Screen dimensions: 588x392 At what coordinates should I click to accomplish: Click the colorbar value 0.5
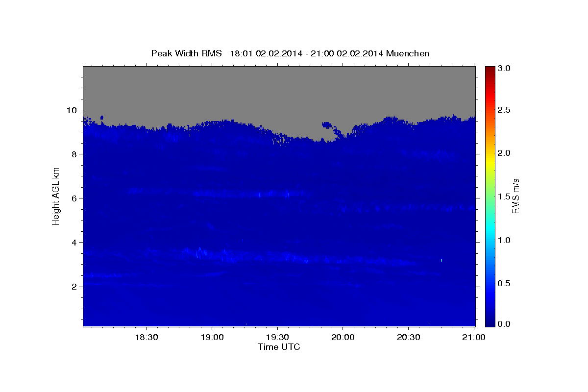click(x=505, y=283)
